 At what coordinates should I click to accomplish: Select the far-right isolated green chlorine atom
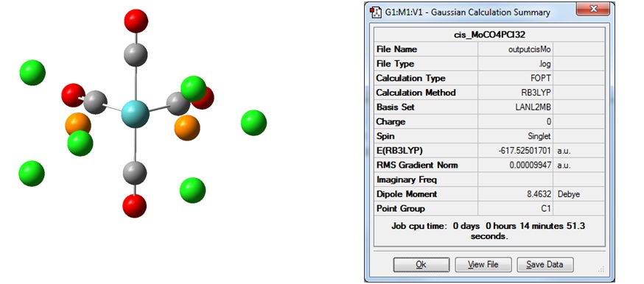[253, 123]
